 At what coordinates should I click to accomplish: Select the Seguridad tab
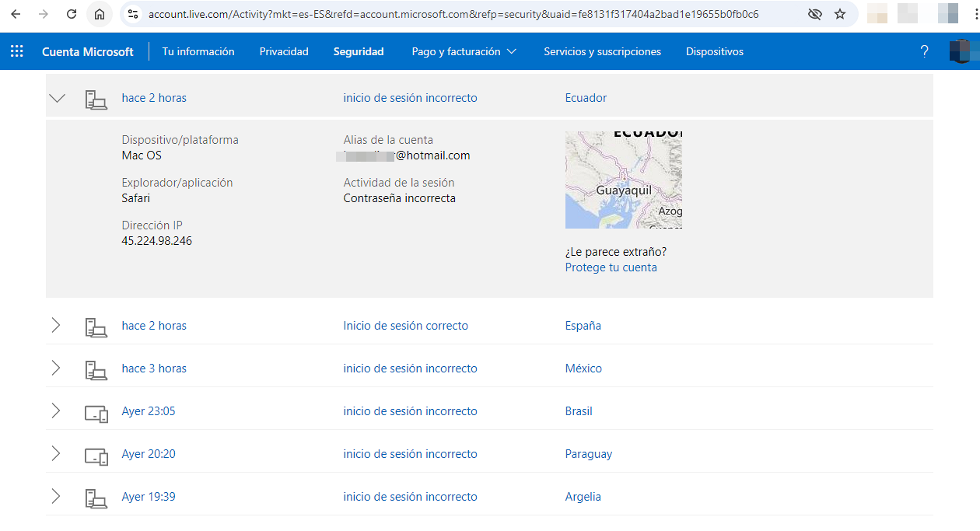click(x=359, y=51)
